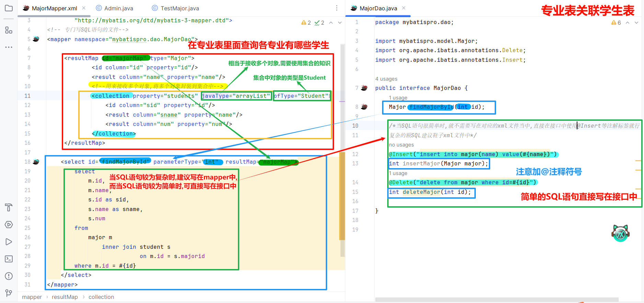Viewport: 644px width, 303px height.
Task: Go to next highlighted error in MajorMapper.xml
Action: pos(340,23)
